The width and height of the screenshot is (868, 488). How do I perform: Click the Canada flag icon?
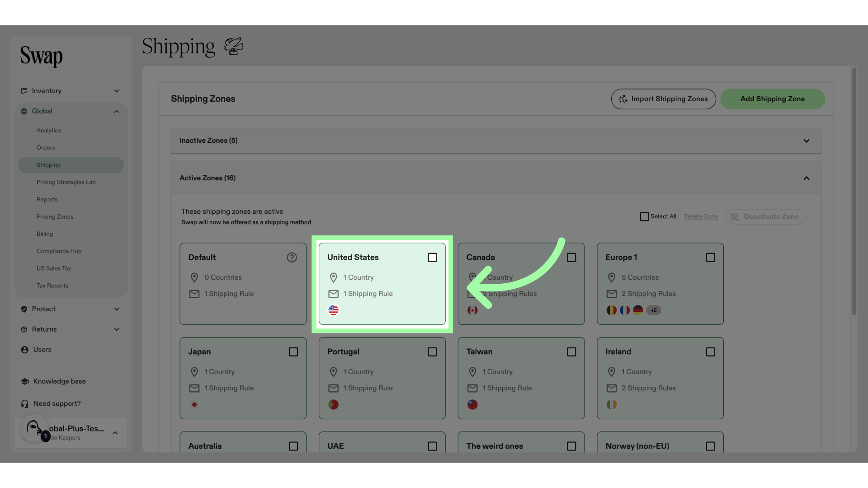click(x=472, y=310)
